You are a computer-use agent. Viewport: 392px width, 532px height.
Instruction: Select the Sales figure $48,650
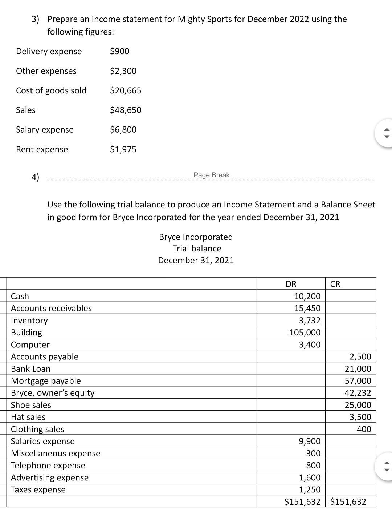click(x=126, y=110)
